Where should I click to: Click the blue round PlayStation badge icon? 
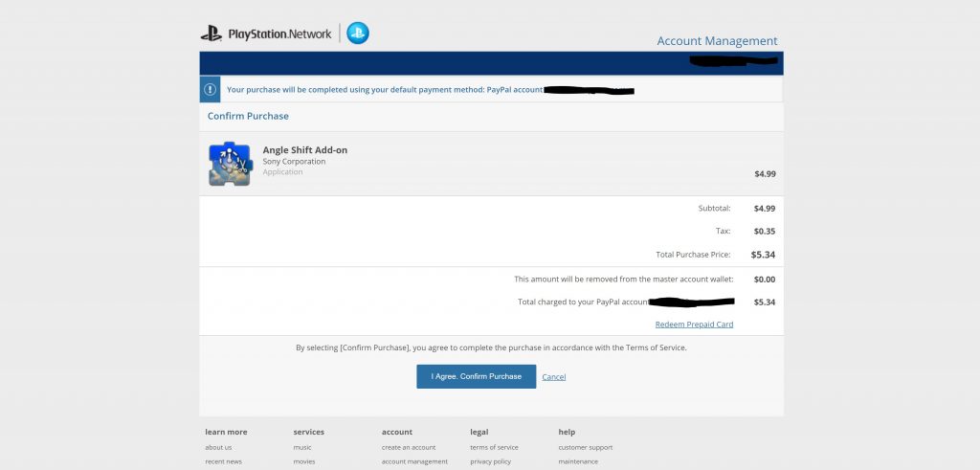[x=358, y=34]
